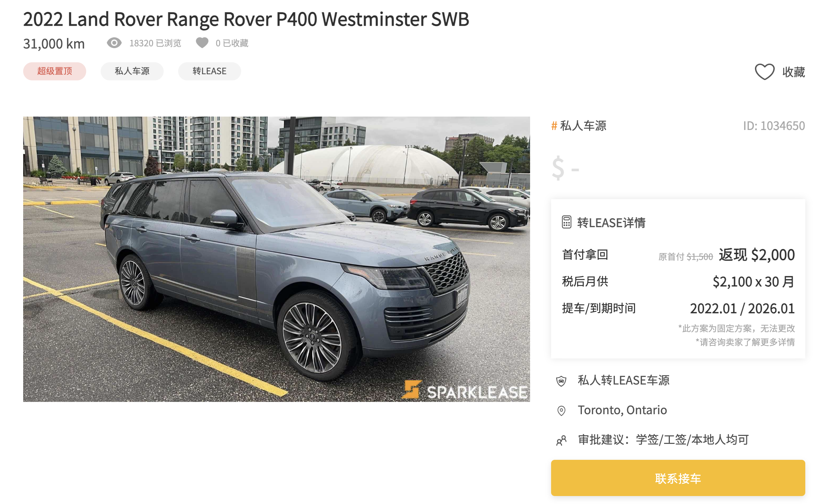Click the listing ID 1034650
This screenshot has height=504, width=827.
coord(774,126)
